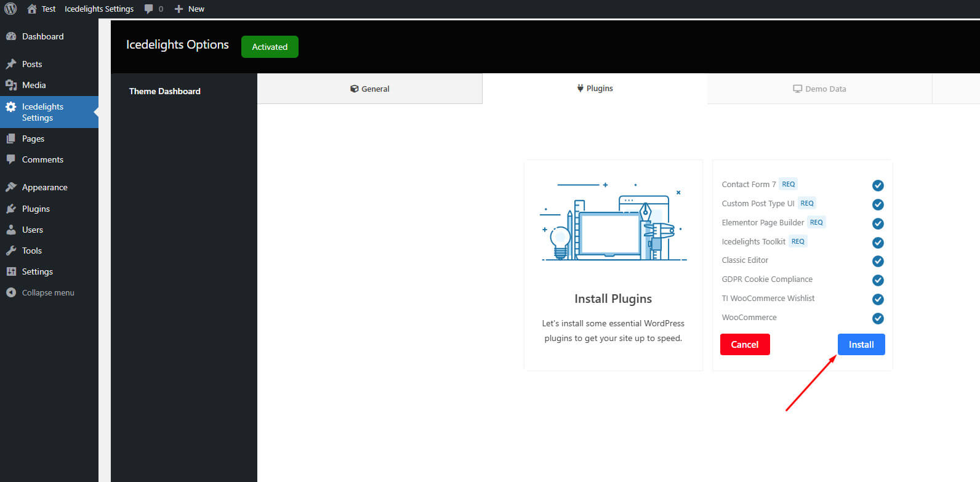Switch to the General tab
The height and width of the screenshot is (482, 980).
(369, 89)
